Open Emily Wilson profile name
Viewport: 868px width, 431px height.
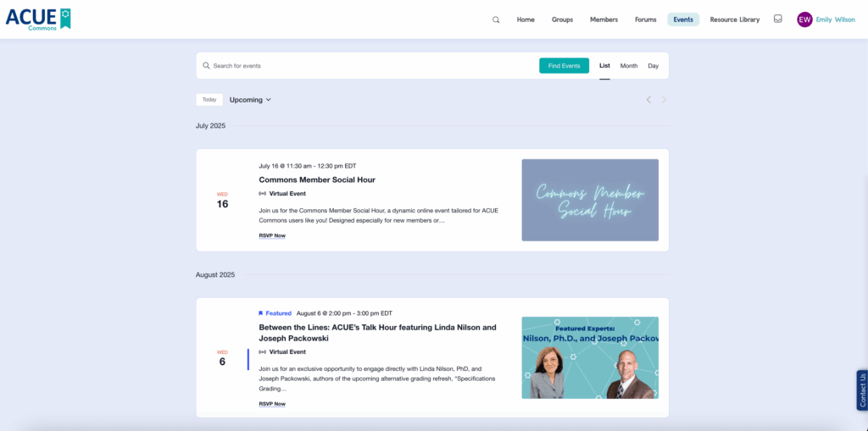coord(835,19)
